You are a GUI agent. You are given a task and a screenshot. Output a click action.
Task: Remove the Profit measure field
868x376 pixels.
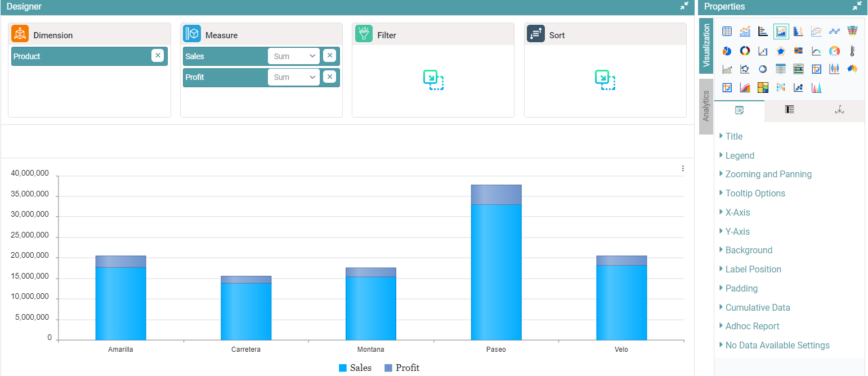(x=330, y=77)
